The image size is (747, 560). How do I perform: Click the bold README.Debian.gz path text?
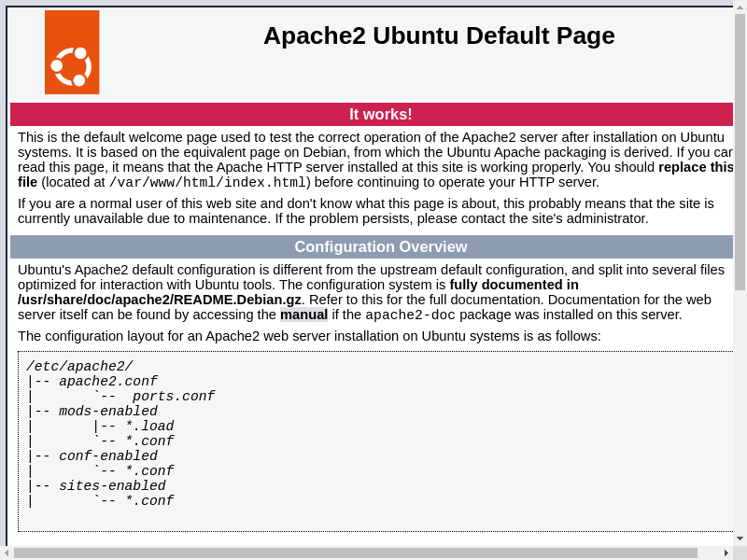point(160,300)
